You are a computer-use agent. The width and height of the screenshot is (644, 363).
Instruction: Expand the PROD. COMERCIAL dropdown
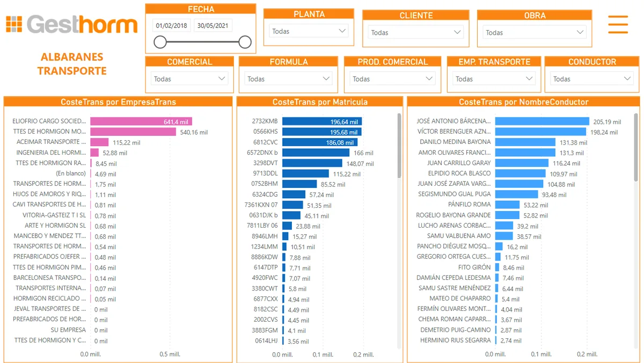click(392, 79)
